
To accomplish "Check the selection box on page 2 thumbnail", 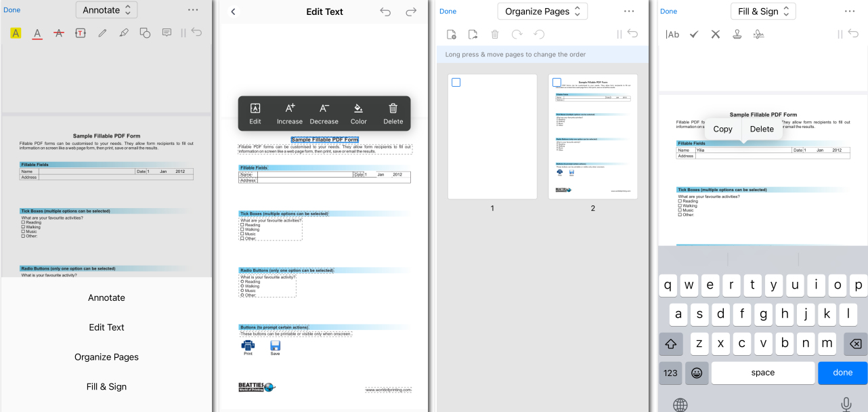I will tap(555, 81).
